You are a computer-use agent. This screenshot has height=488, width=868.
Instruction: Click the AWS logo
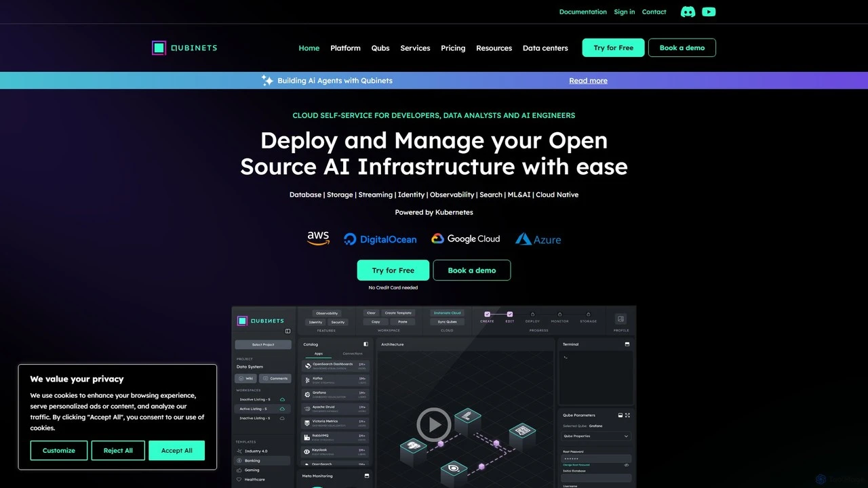pyautogui.click(x=318, y=239)
